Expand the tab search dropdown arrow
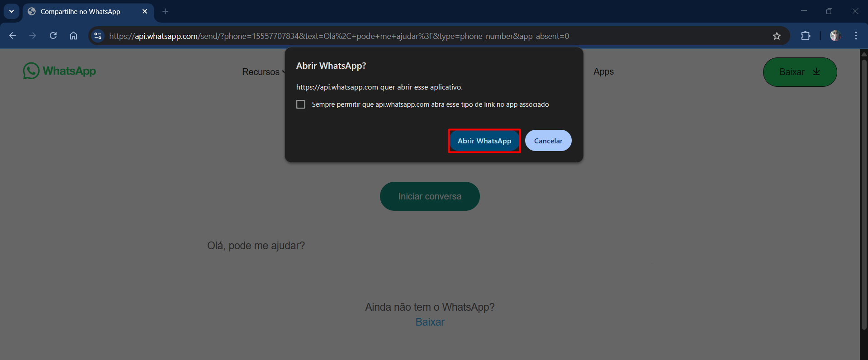868x360 pixels. click(11, 11)
